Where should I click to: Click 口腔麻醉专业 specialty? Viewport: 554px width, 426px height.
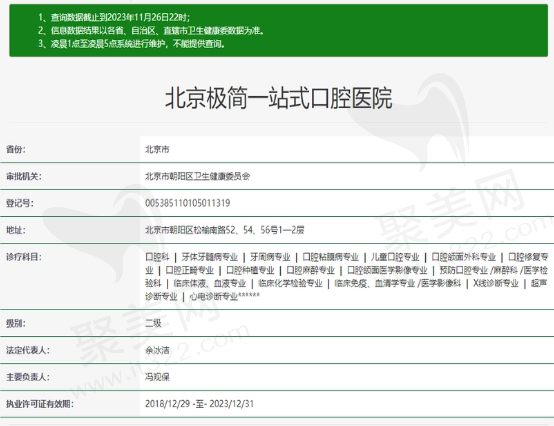point(311,270)
